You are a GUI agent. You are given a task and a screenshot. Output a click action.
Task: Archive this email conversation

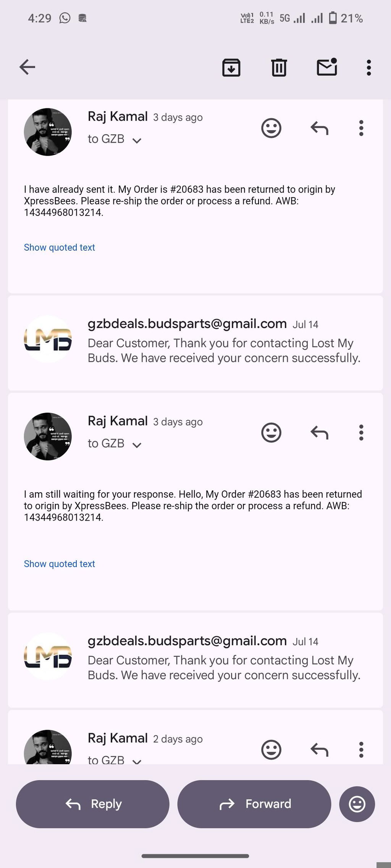point(231,68)
